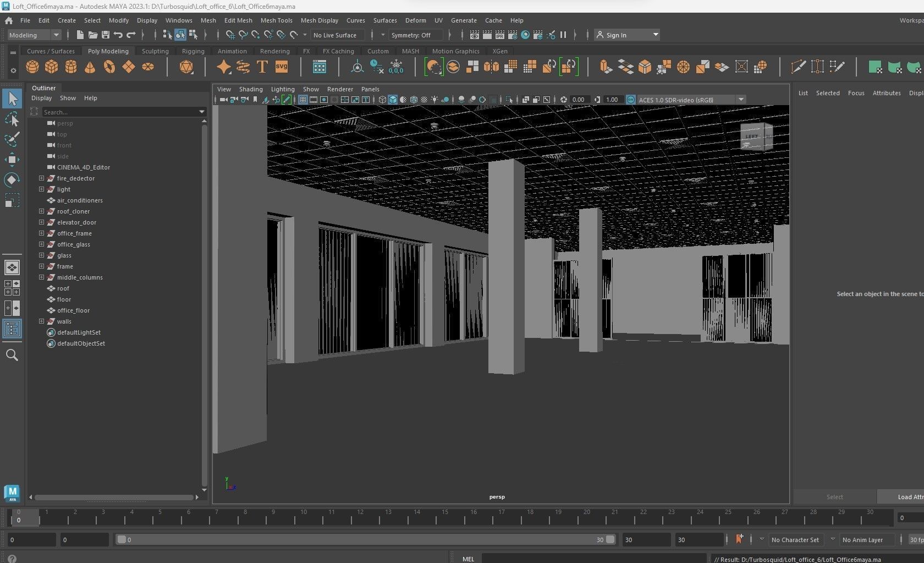The width and height of the screenshot is (924, 563).
Task: Expand the light node in Outliner
Action: [x=41, y=189]
